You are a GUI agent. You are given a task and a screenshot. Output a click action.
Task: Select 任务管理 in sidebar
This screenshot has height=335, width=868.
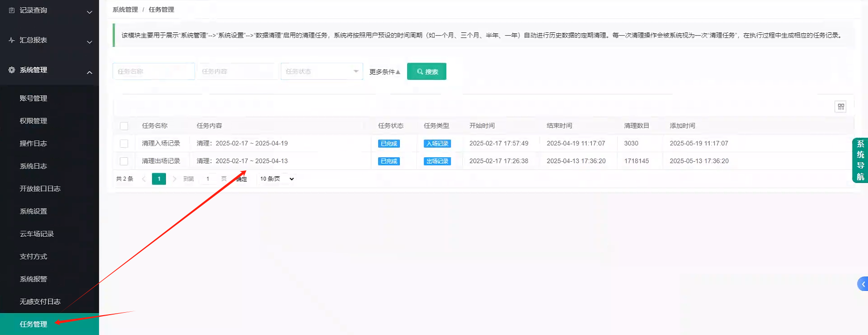49,324
